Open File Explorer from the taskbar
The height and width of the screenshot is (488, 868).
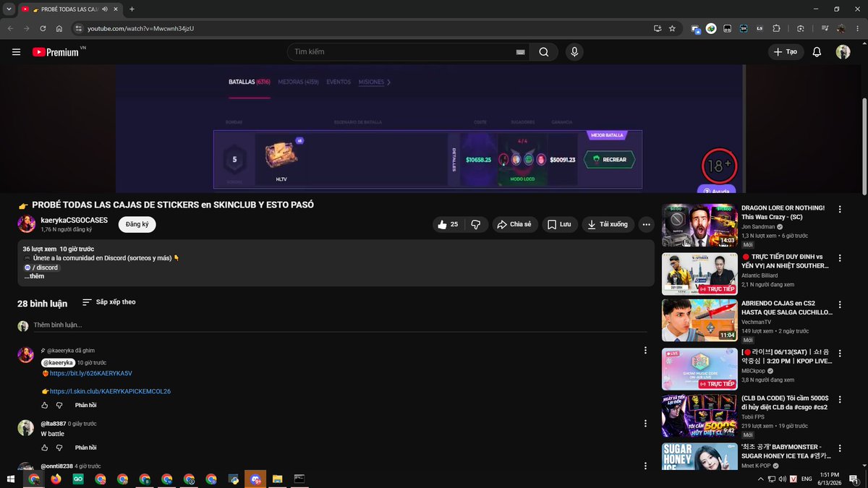coord(277,479)
